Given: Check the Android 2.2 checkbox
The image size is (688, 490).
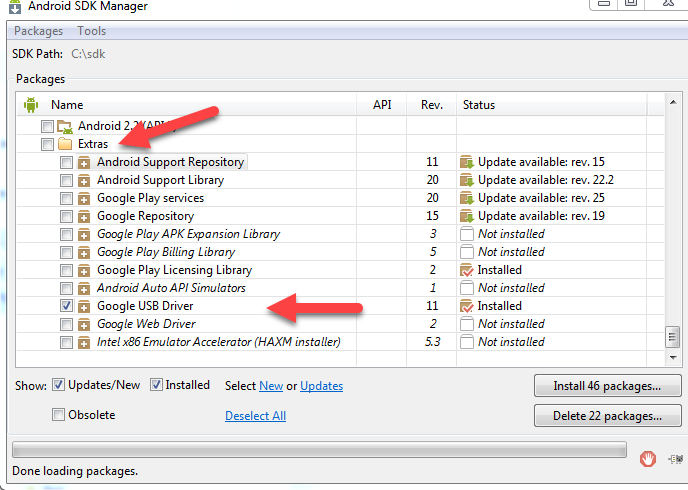Looking at the screenshot, I should [47, 127].
